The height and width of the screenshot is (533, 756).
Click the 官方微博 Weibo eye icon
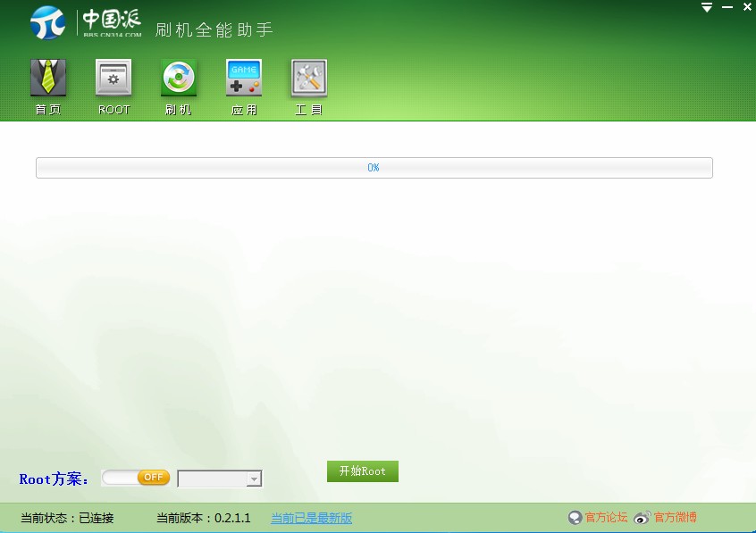tap(643, 518)
